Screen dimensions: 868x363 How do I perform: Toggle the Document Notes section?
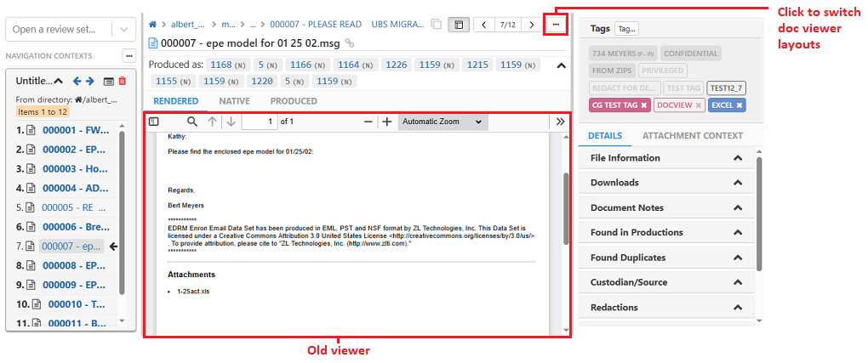(666, 207)
